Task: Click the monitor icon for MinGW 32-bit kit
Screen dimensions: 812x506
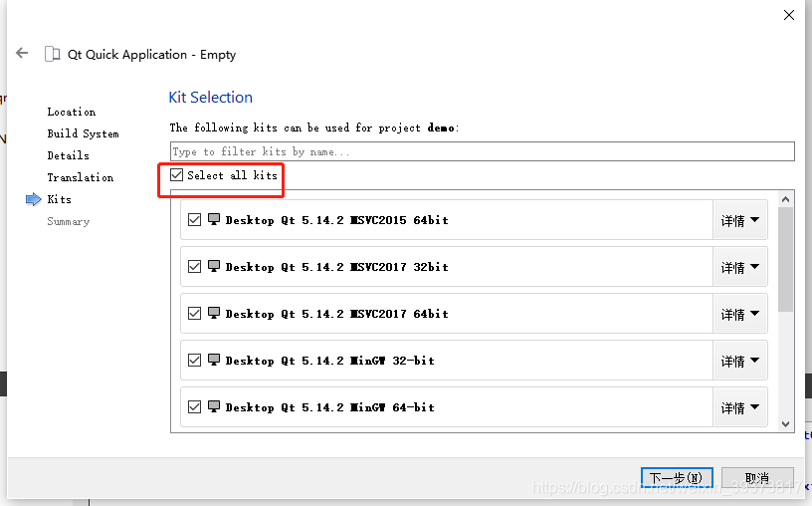Action: coord(214,360)
